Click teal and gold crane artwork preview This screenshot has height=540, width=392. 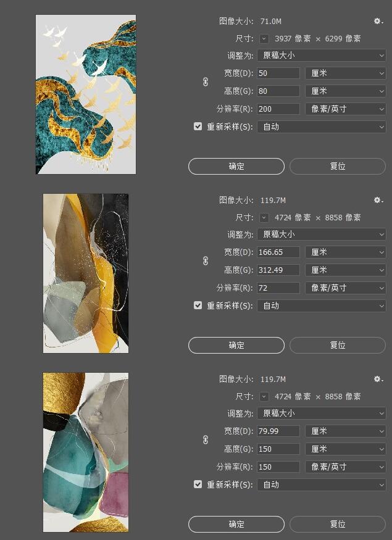[x=86, y=94]
